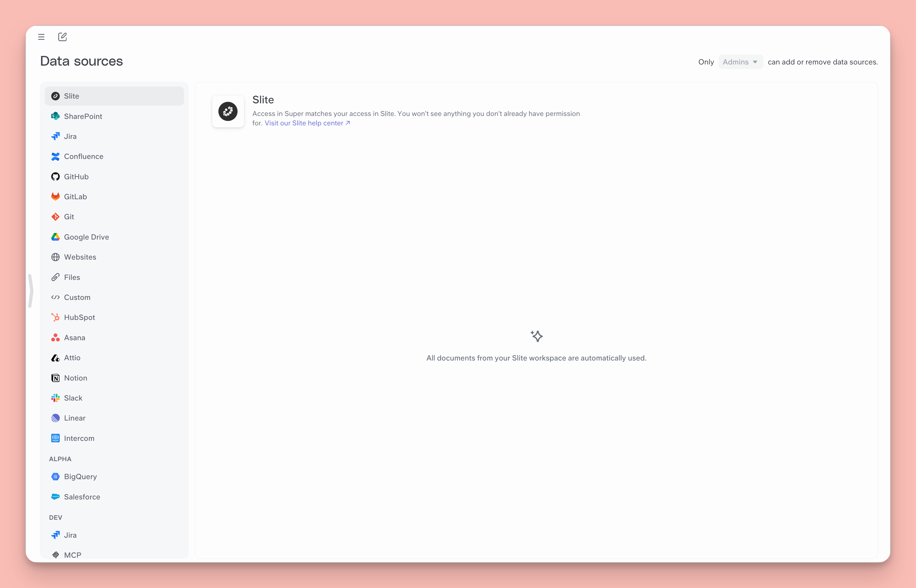Image resolution: width=916 pixels, height=588 pixels.
Task: Click the MCP icon
Action: click(55, 555)
